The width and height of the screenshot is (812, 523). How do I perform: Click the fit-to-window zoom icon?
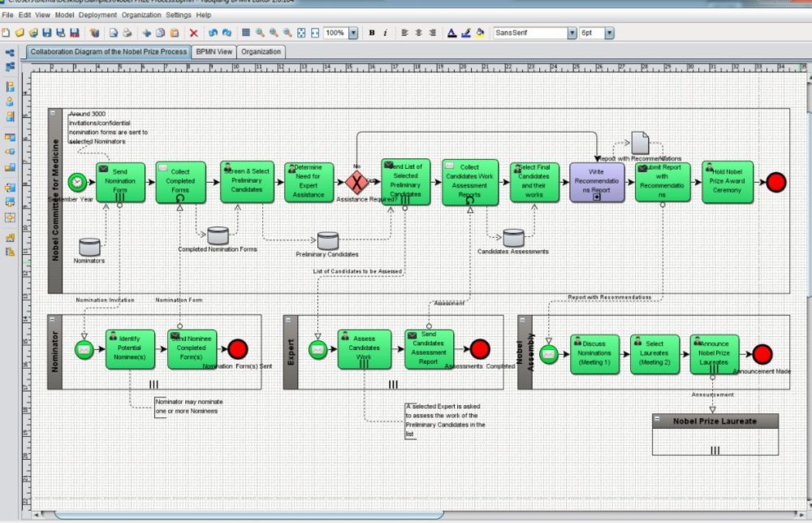[x=301, y=33]
